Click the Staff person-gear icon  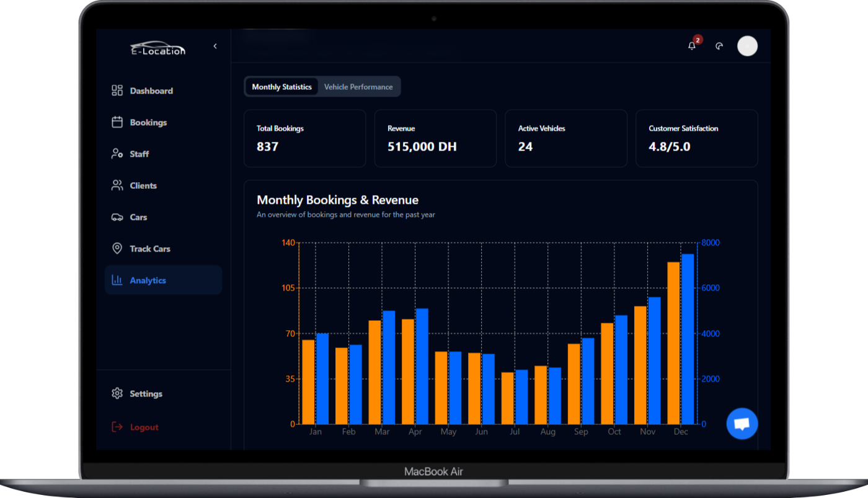click(x=117, y=154)
